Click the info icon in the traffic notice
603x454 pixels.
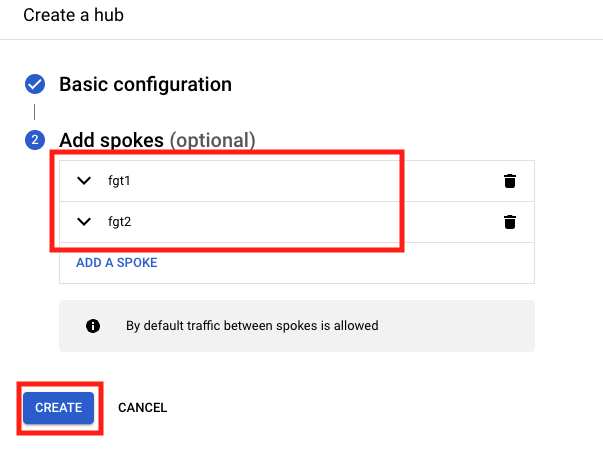93,326
